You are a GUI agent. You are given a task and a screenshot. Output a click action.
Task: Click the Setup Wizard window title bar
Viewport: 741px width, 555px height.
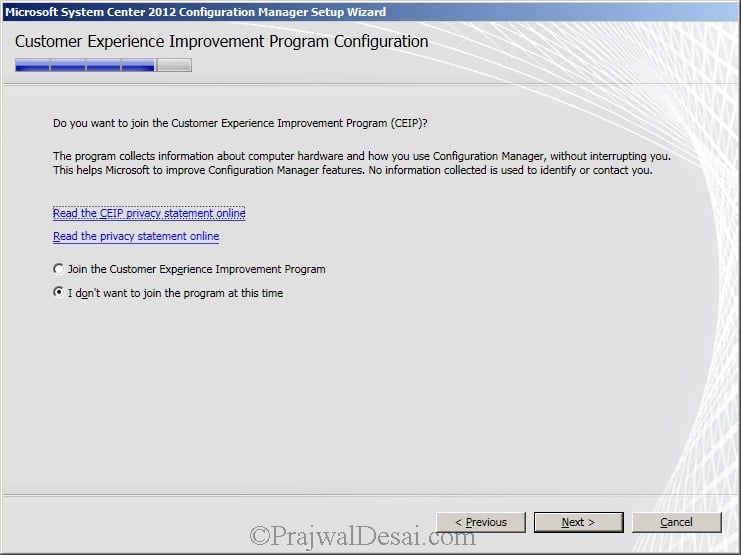pyautogui.click(x=370, y=12)
